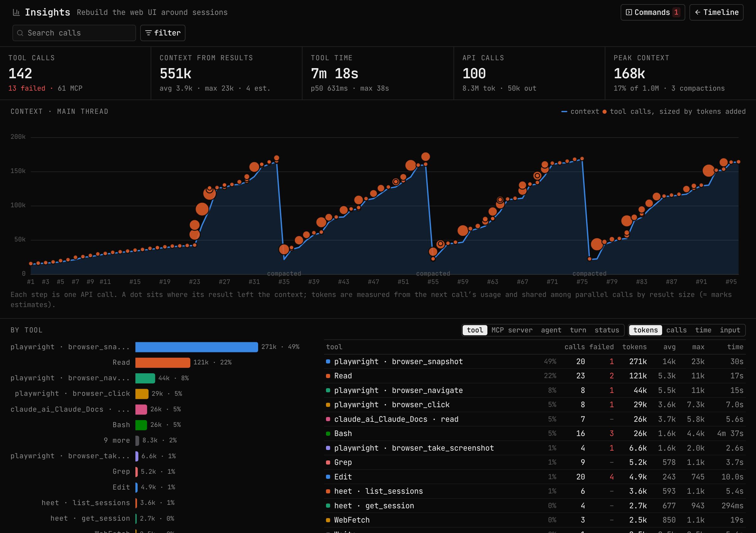The width and height of the screenshot is (756, 533).
Task: Click the 'context' legend entry
Action: coord(580,112)
